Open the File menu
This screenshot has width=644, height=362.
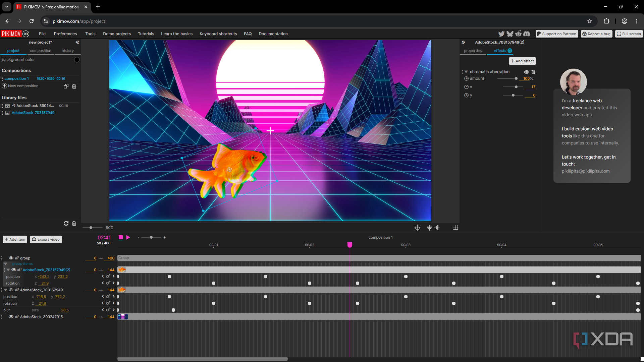tap(42, 34)
